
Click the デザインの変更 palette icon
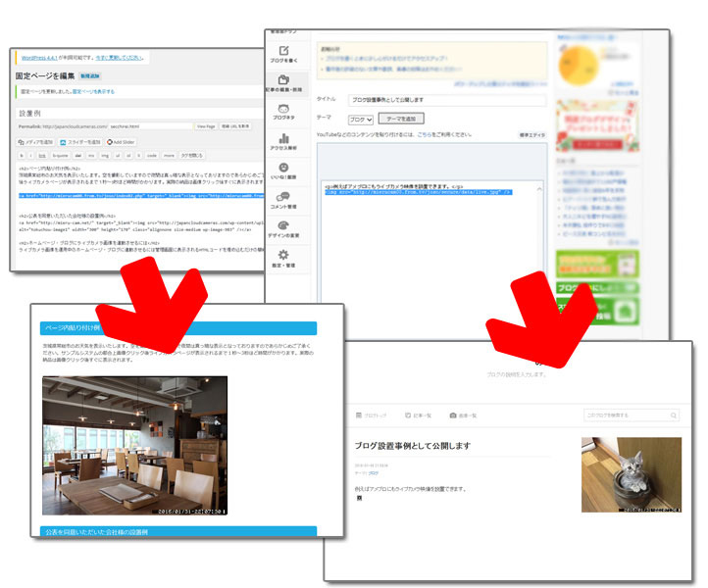click(283, 227)
